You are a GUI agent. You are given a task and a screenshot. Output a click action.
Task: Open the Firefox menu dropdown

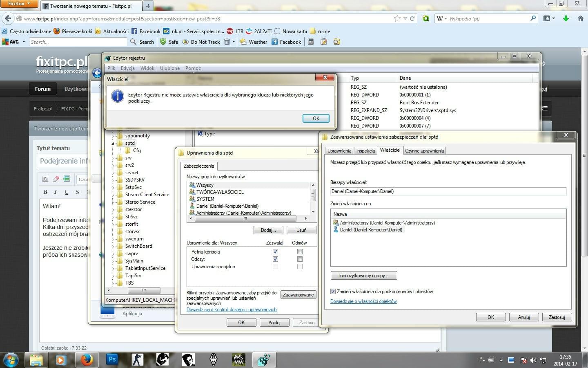(19, 4)
